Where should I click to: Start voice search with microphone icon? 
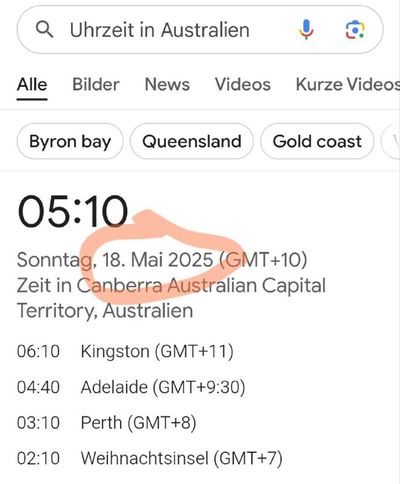[x=306, y=29]
